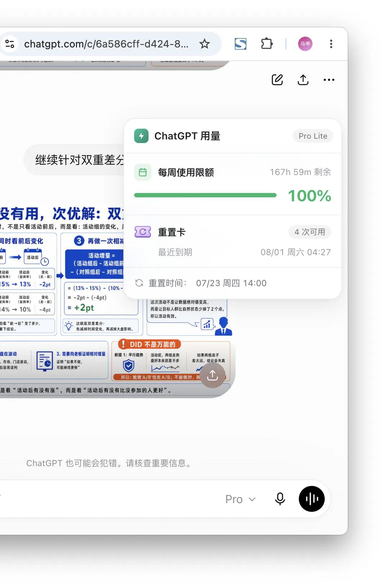The height and width of the screenshot is (588, 388).
Task: Click the green lightning ChatGPT usage icon
Action: click(141, 136)
